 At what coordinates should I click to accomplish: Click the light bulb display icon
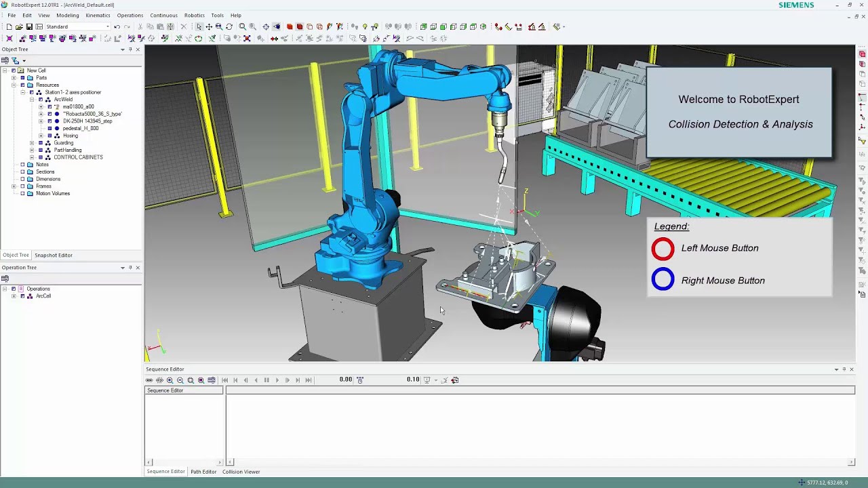(x=365, y=26)
